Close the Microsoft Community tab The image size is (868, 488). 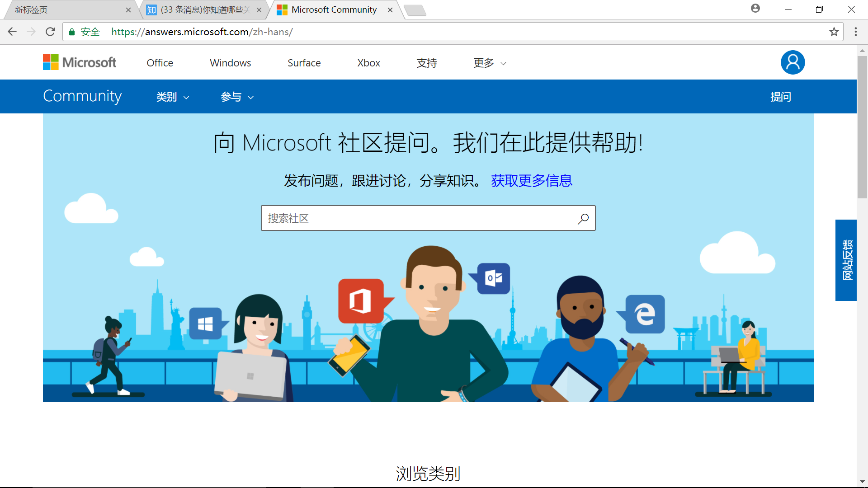[390, 10]
